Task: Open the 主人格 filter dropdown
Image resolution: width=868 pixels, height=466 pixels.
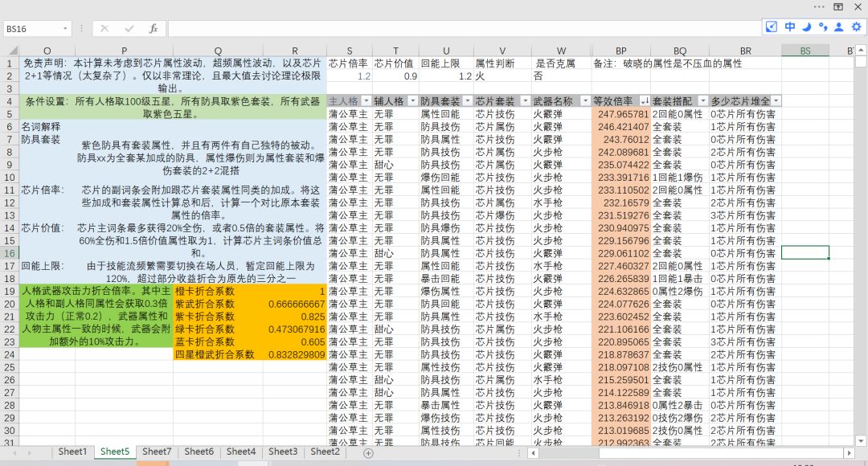Action: (x=366, y=100)
